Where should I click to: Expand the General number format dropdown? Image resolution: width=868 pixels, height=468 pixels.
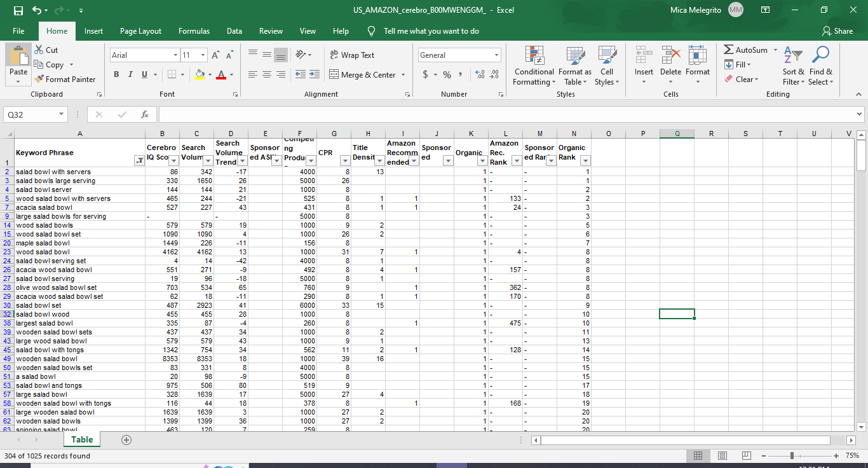pyautogui.click(x=497, y=55)
